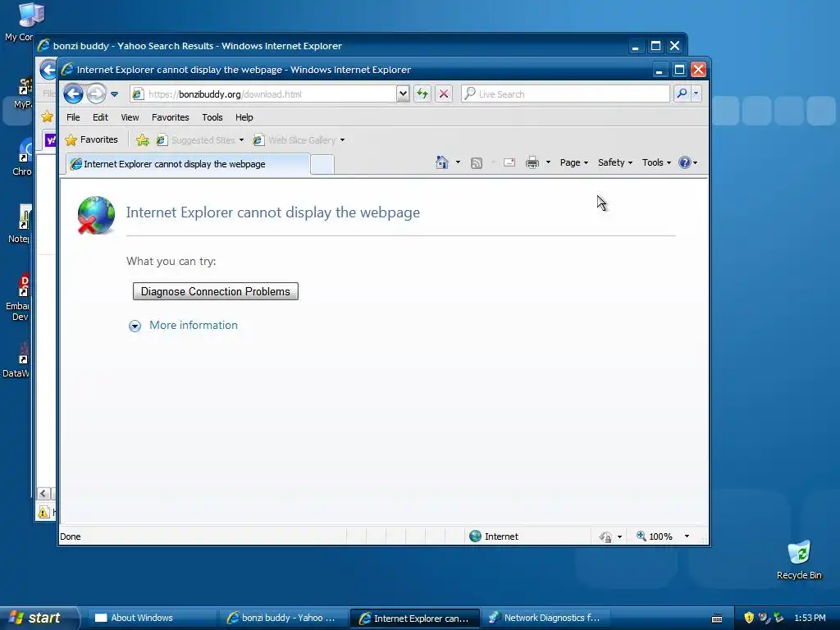Click the More information link

[x=194, y=325]
